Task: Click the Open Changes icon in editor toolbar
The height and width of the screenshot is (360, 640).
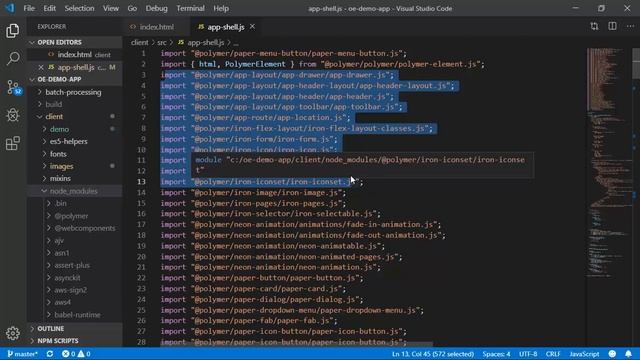Action: pos(594,26)
